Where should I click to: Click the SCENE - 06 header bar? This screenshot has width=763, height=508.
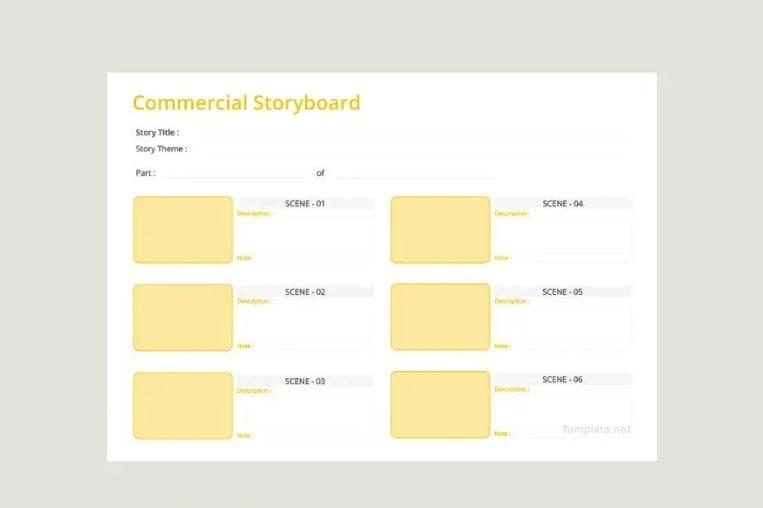(x=562, y=380)
